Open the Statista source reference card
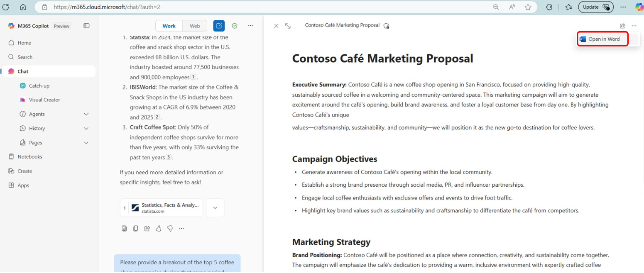 tap(162, 208)
